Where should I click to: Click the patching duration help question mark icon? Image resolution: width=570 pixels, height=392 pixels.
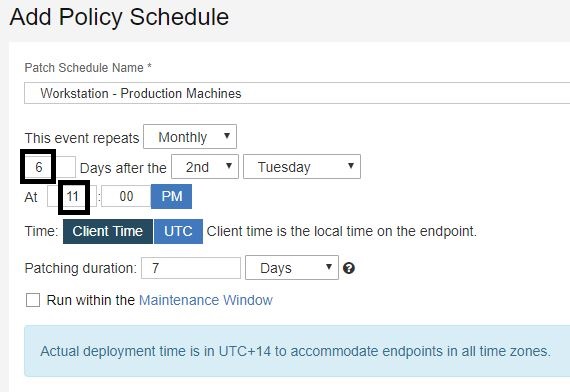(349, 268)
